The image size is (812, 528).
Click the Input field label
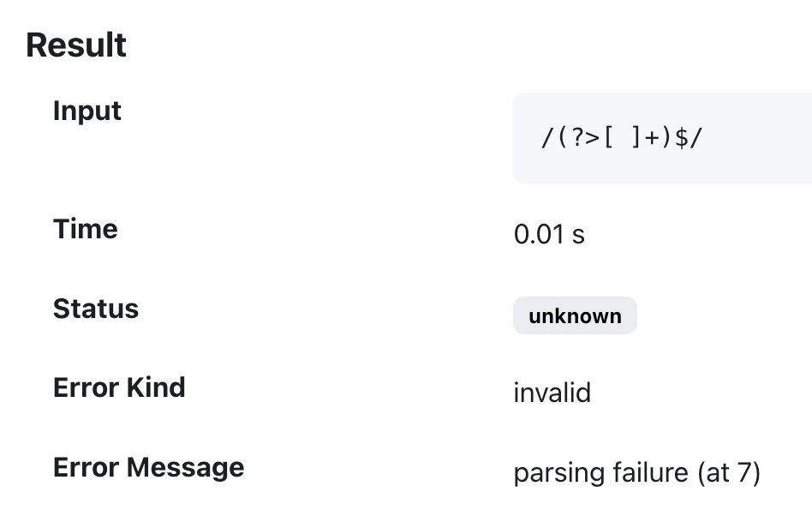(87, 111)
